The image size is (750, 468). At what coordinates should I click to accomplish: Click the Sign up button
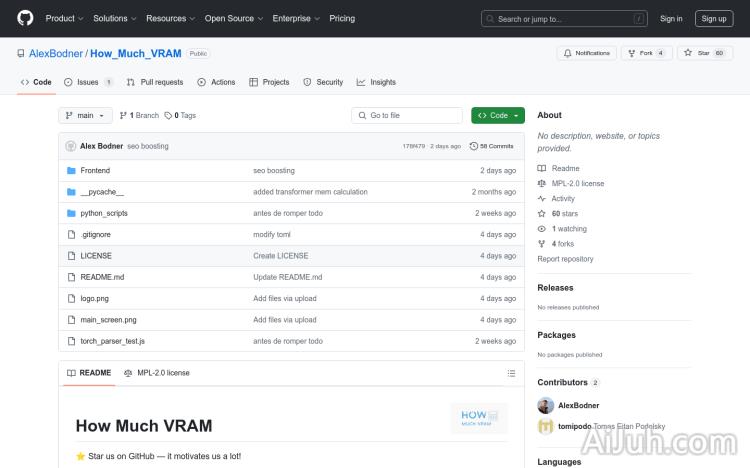point(714,18)
